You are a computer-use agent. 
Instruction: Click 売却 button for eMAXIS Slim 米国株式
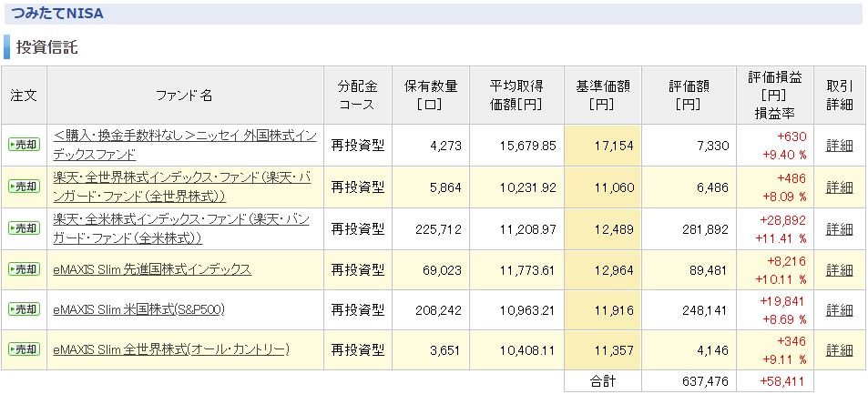click(x=24, y=309)
